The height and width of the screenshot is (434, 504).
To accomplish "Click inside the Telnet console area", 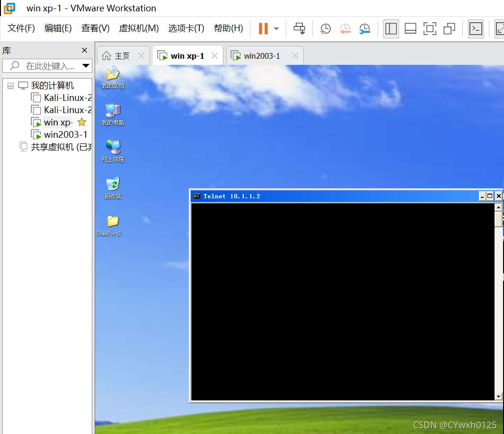I will point(343,301).
